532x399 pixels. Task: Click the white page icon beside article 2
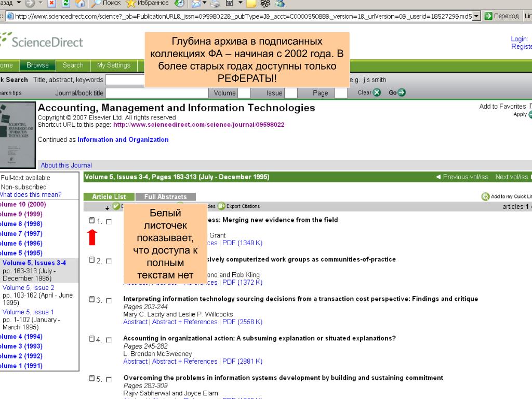pyautogui.click(x=91, y=260)
